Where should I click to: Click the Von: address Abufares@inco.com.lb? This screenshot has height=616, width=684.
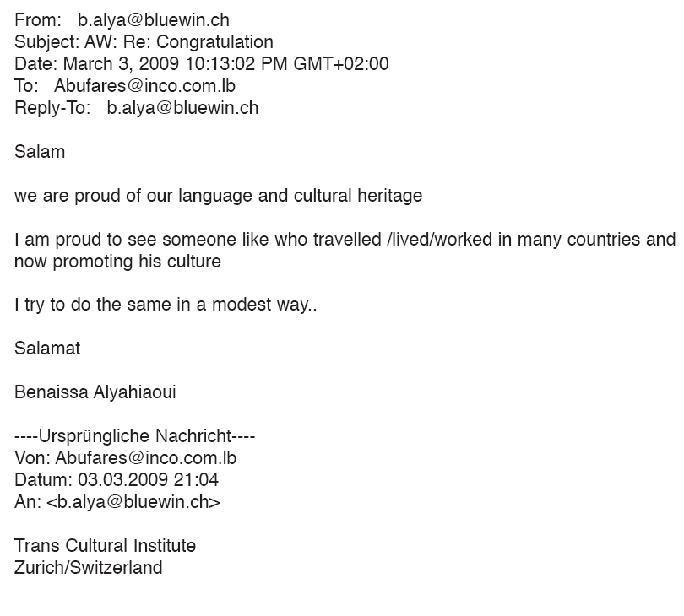click(146, 458)
